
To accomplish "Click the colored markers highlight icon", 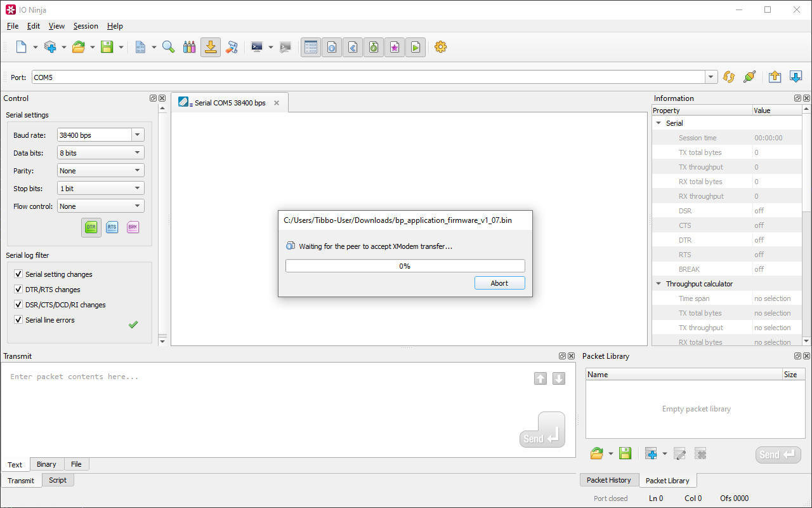I will tap(189, 47).
